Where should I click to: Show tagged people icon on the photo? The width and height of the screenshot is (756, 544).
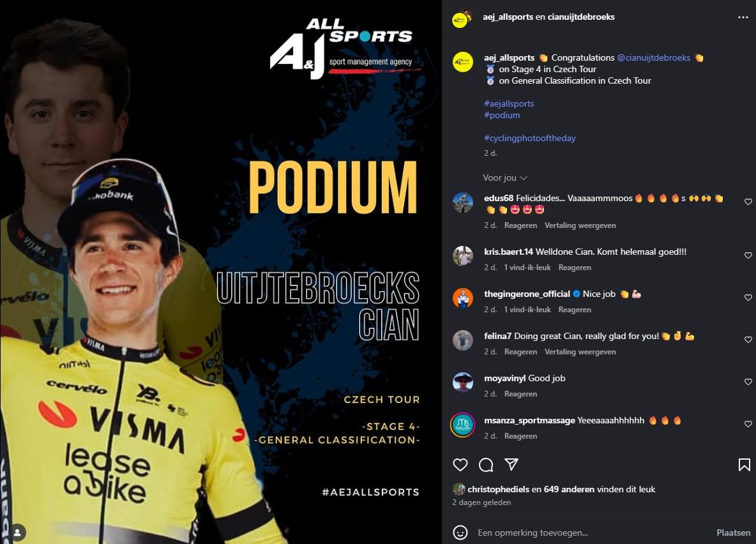coord(17,533)
